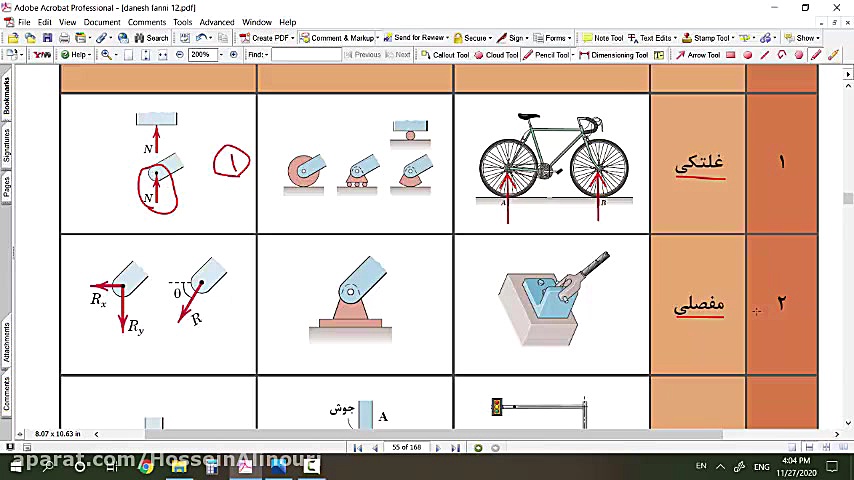854x480 pixels.
Task: Click the horizontal scrollbar thumb
Action: 433,434
